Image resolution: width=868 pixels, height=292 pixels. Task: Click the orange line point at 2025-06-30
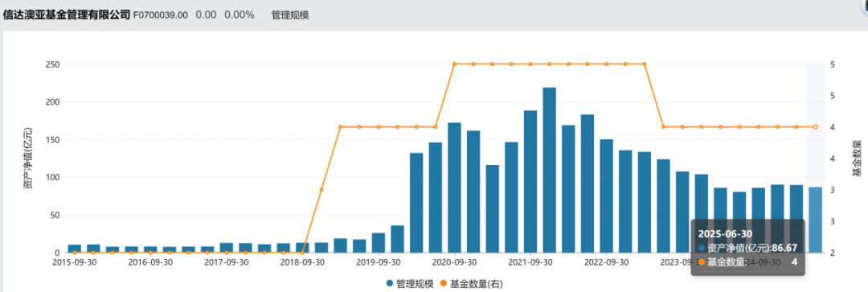point(815,127)
